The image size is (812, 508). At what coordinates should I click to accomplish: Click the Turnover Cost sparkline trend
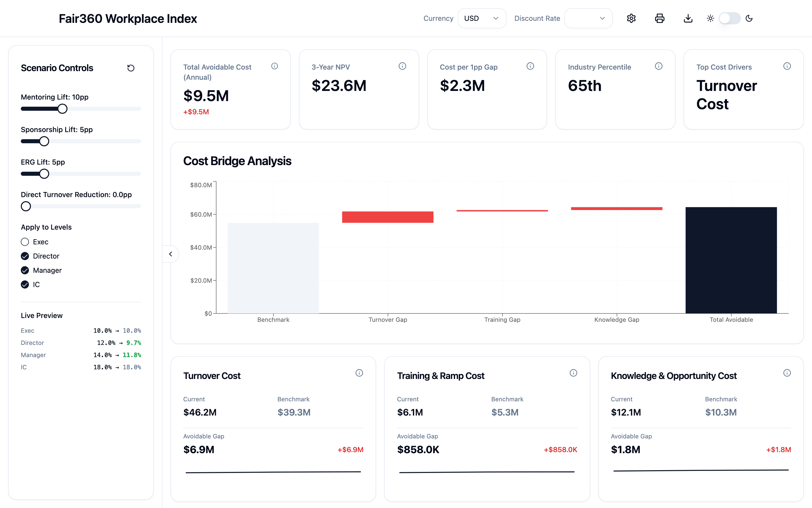(273, 472)
